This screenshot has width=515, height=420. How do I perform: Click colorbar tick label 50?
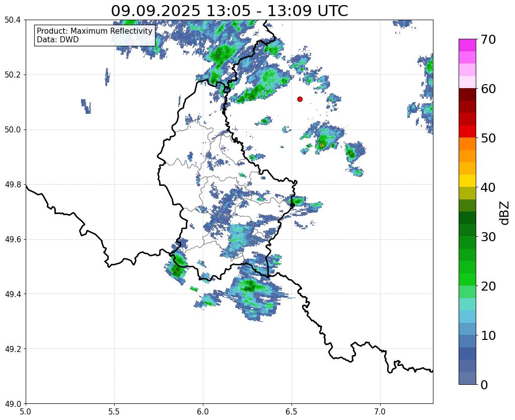[488, 138]
